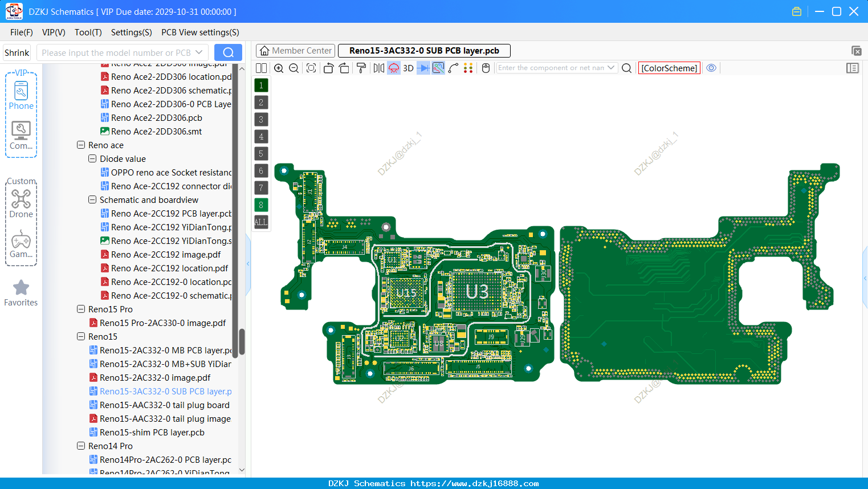This screenshot has width=868, height=489.
Task: Select the Game category icon
Action: click(21, 244)
